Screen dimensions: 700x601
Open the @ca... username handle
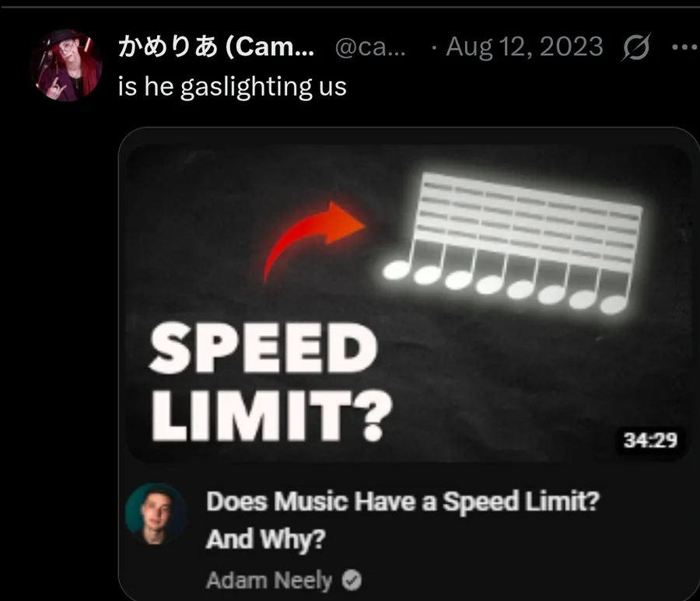coord(370,47)
